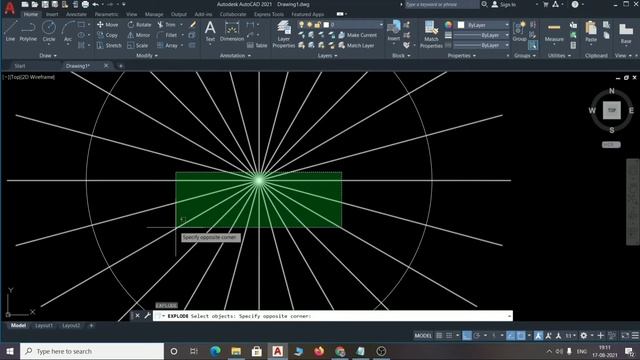Expand the Properties panel

click(x=462, y=56)
